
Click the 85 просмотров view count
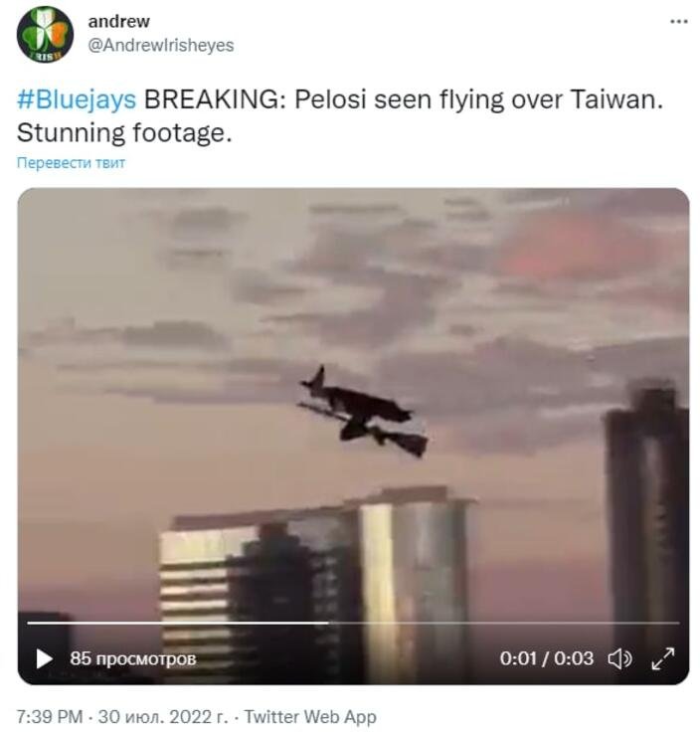click(133, 658)
